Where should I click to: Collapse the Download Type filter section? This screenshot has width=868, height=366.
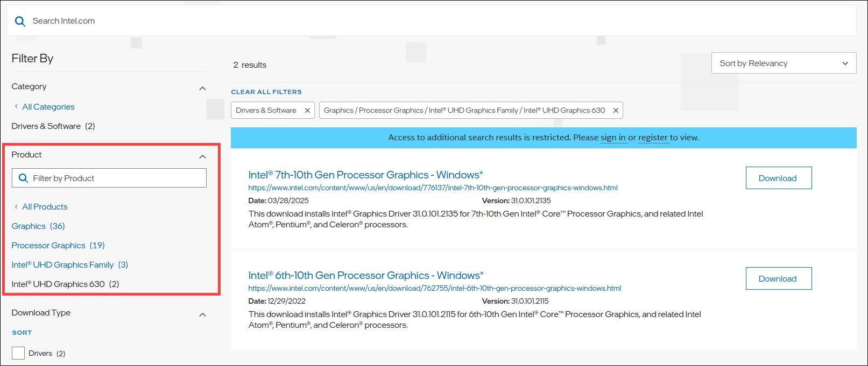202,315
